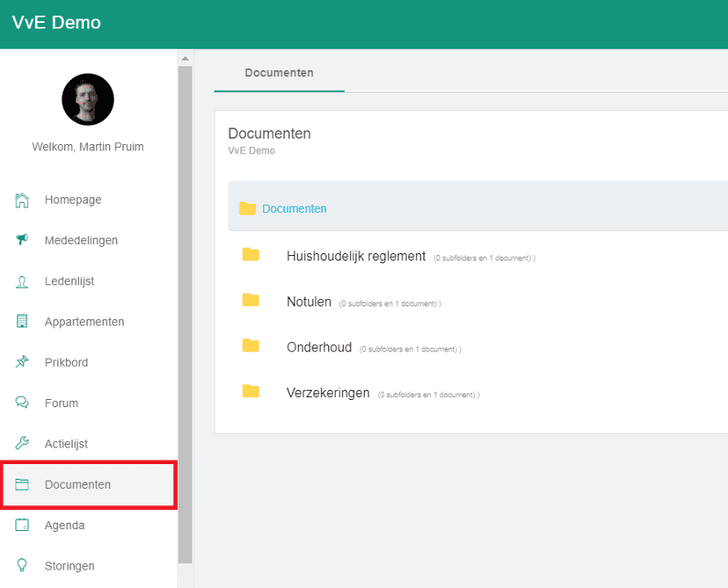Click the Notulen yellow folder icon
728x588 pixels.
(251, 301)
